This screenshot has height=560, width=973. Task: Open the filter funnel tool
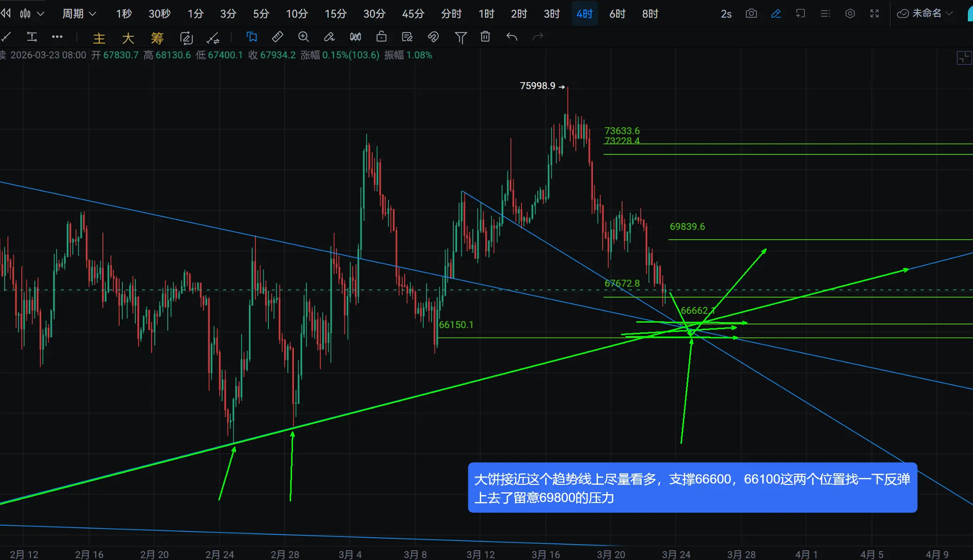coord(460,37)
